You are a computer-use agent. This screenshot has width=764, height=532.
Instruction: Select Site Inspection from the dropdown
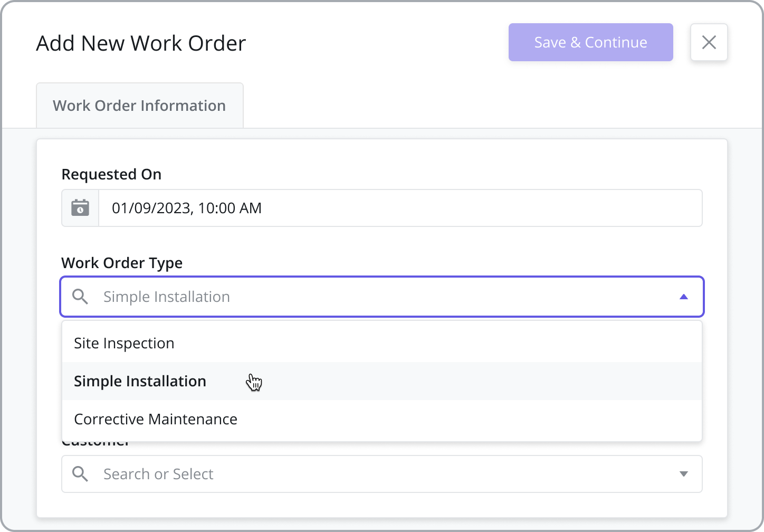pyautogui.click(x=124, y=343)
